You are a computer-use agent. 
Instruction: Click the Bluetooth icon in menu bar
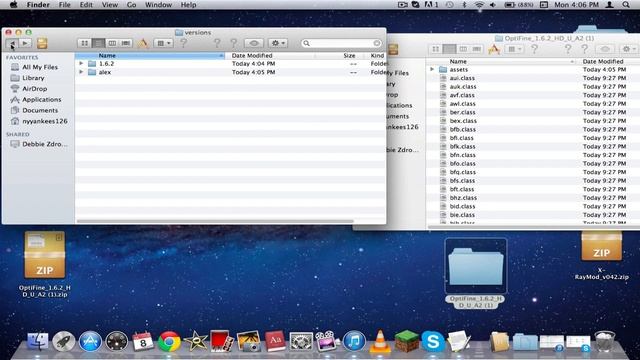464,5
